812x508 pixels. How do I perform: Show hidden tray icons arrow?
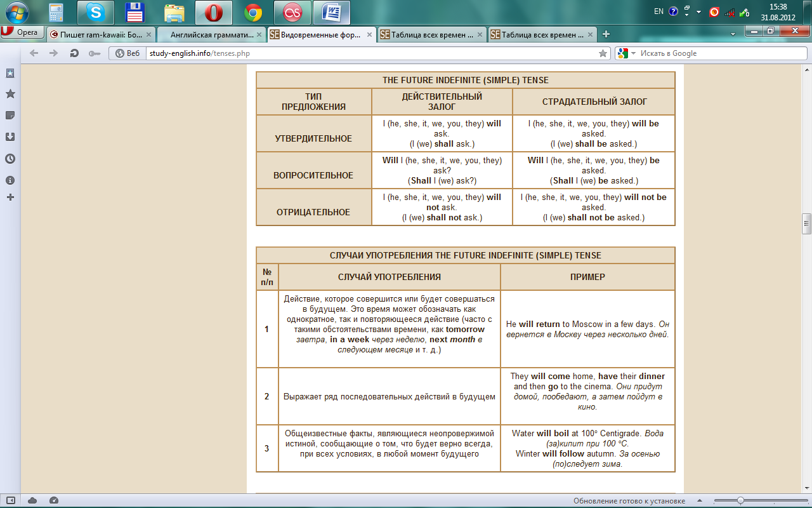tap(698, 12)
